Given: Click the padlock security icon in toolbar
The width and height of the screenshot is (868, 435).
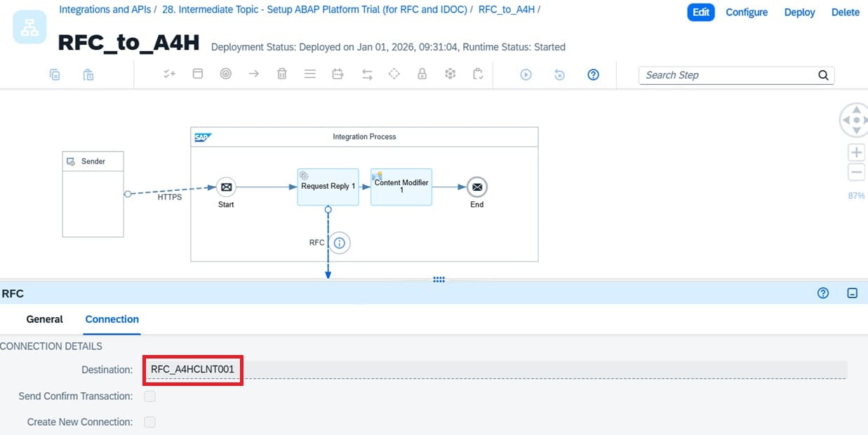Looking at the screenshot, I should click(x=422, y=74).
